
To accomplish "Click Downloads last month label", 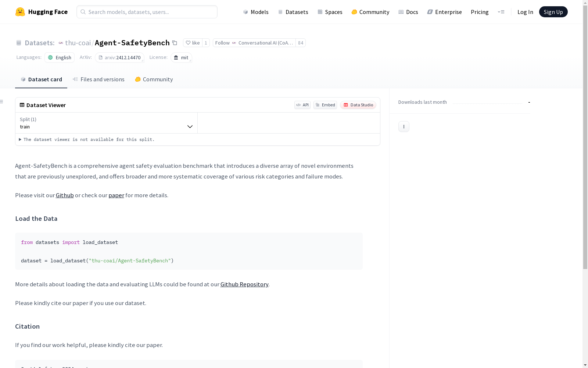I will pyautogui.click(x=423, y=102).
